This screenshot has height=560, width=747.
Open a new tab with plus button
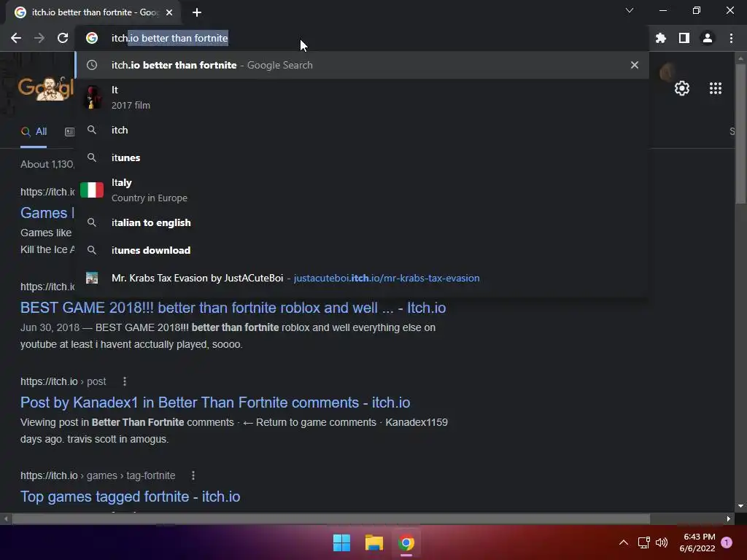[x=197, y=12]
